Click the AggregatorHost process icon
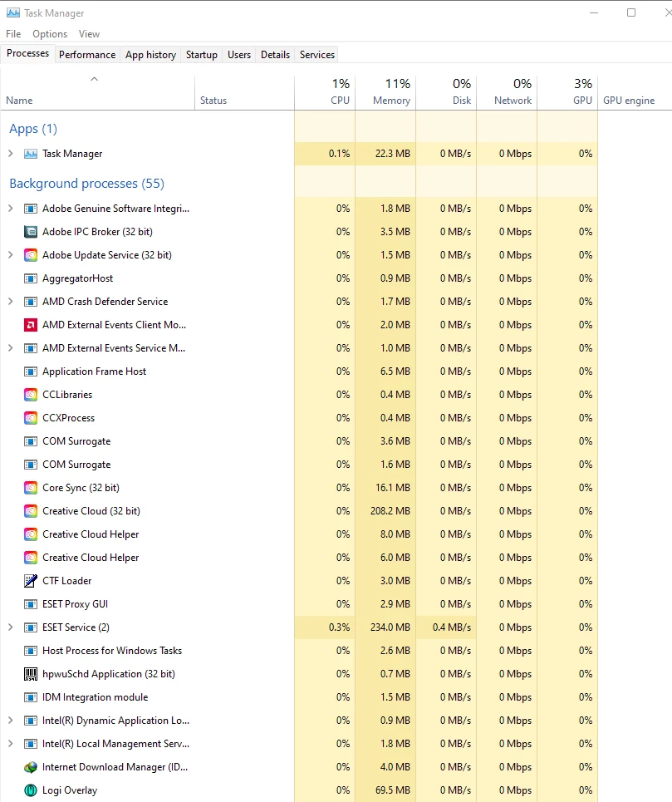 (x=31, y=278)
